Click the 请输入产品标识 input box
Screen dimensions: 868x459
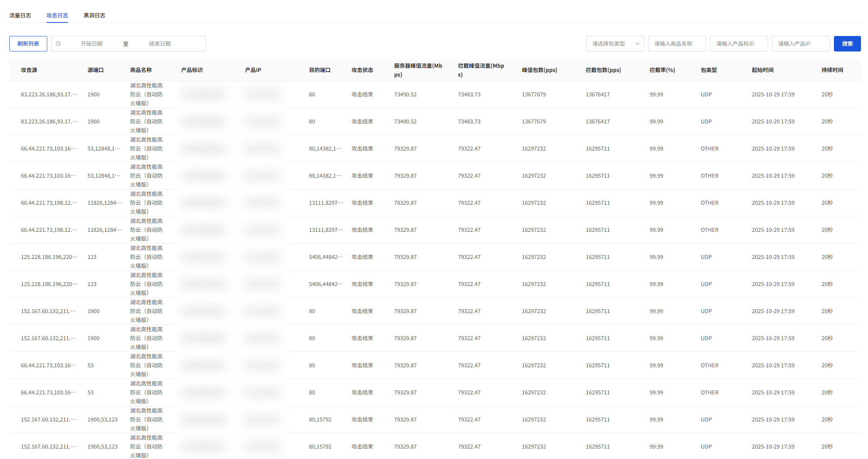738,44
